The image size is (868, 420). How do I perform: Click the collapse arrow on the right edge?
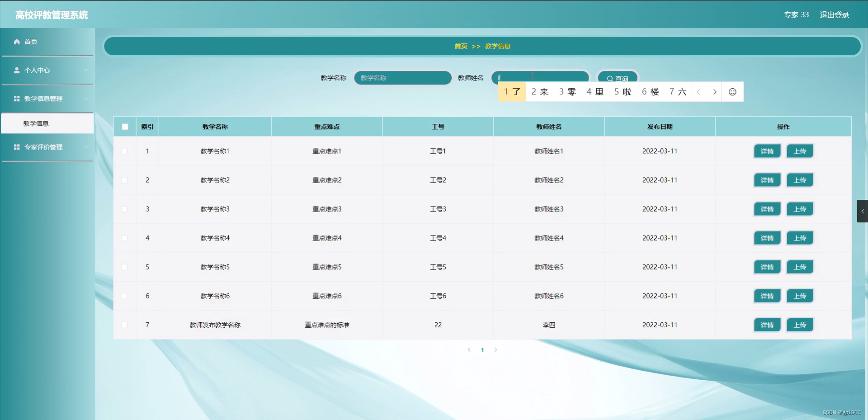point(863,211)
